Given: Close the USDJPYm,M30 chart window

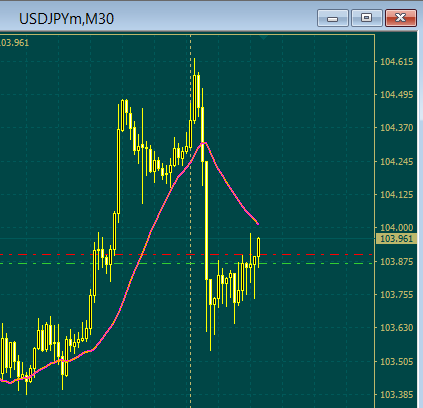Looking at the screenshot, I should pos(401,18).
